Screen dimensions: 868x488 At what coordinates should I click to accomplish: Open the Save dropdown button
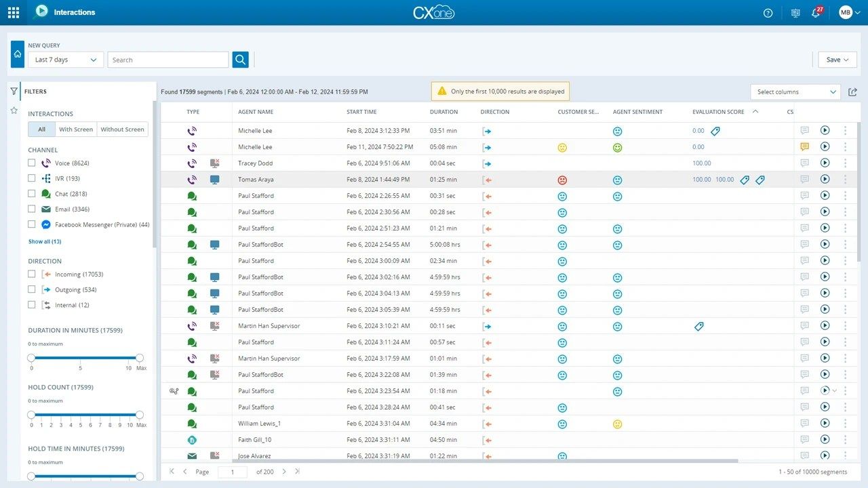click(837, 60)
